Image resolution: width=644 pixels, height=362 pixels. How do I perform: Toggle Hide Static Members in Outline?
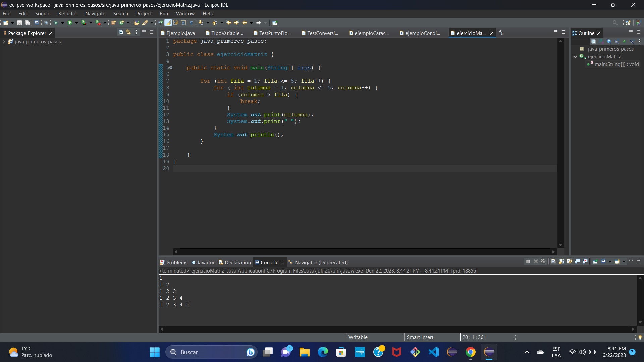(616, 41)
